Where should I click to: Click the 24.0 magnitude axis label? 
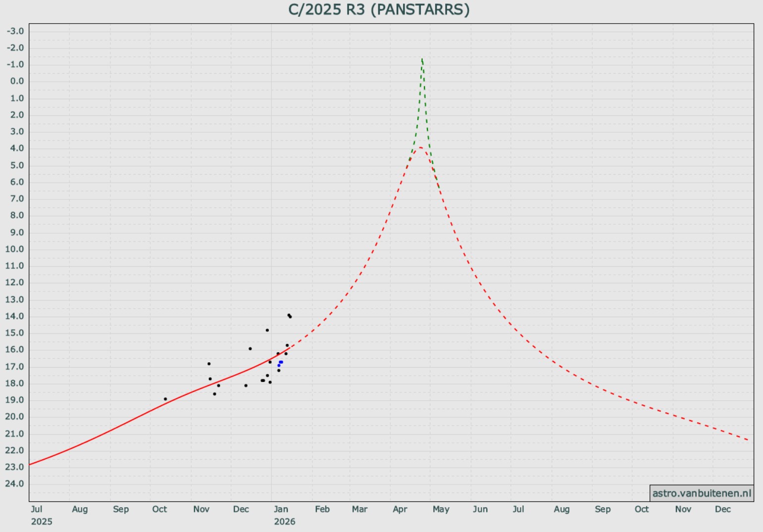[x=14, y=484]
